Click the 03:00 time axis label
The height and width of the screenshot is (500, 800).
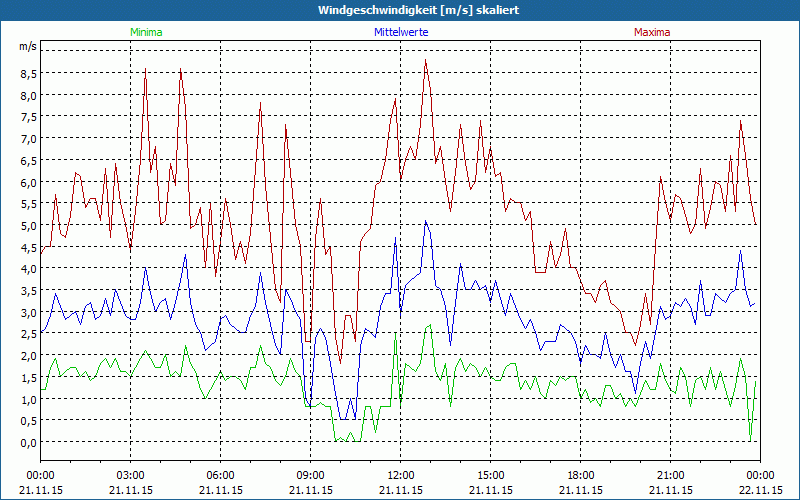131,475
